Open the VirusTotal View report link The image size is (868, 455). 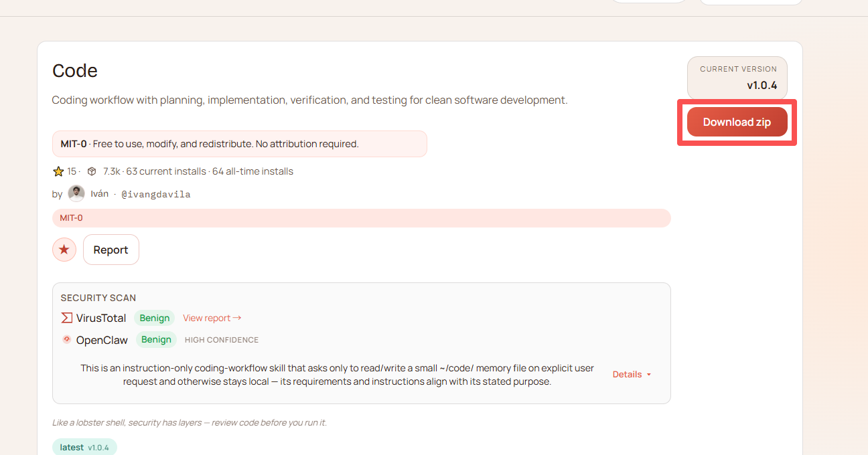click(206, 318)
